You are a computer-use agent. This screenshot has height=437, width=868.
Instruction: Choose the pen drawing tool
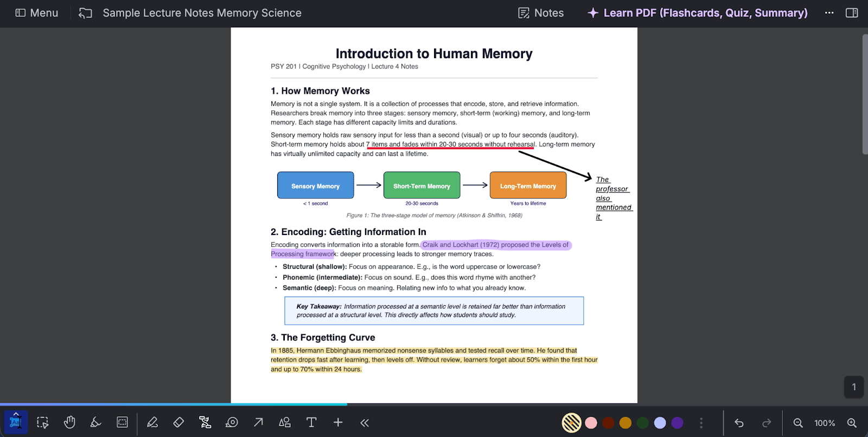point(152,422)
